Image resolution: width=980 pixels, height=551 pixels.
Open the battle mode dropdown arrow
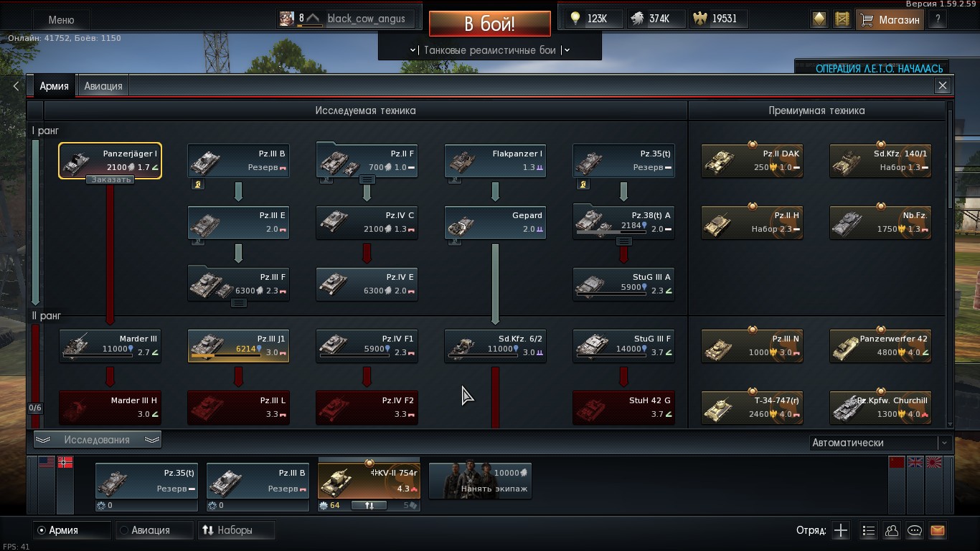566,50
